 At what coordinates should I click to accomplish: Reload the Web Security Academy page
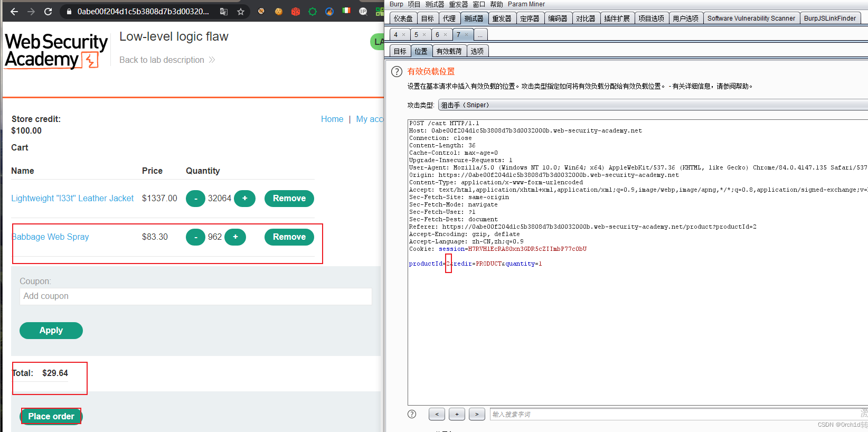tap(48, 11)
